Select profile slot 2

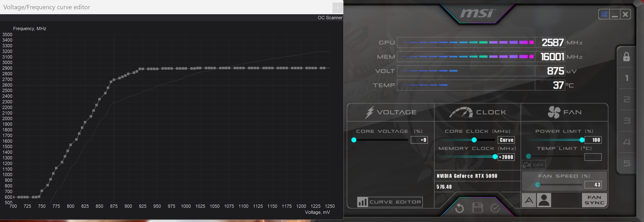pos(627,100)
